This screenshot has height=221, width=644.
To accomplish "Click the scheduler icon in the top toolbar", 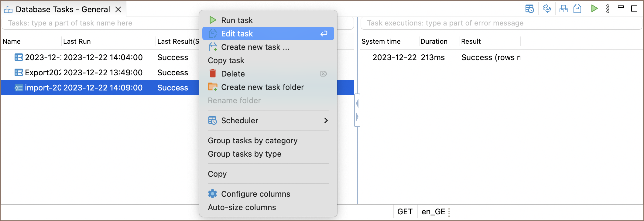I will [x=529, y=9].
